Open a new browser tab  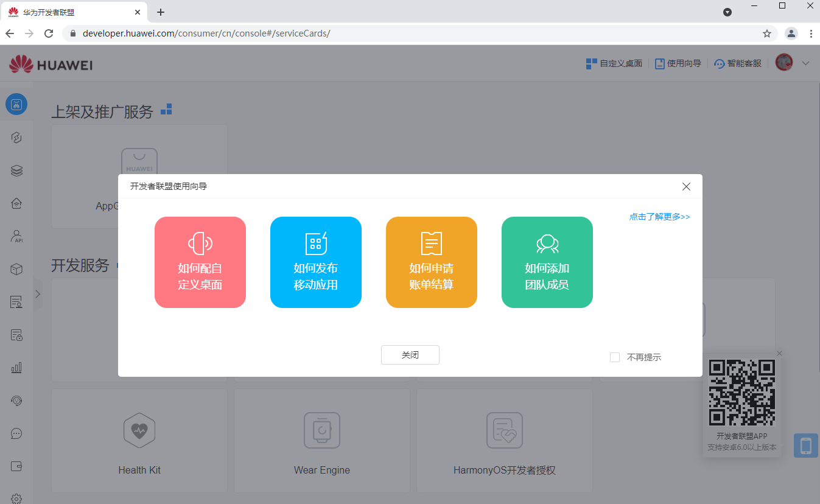161,12
